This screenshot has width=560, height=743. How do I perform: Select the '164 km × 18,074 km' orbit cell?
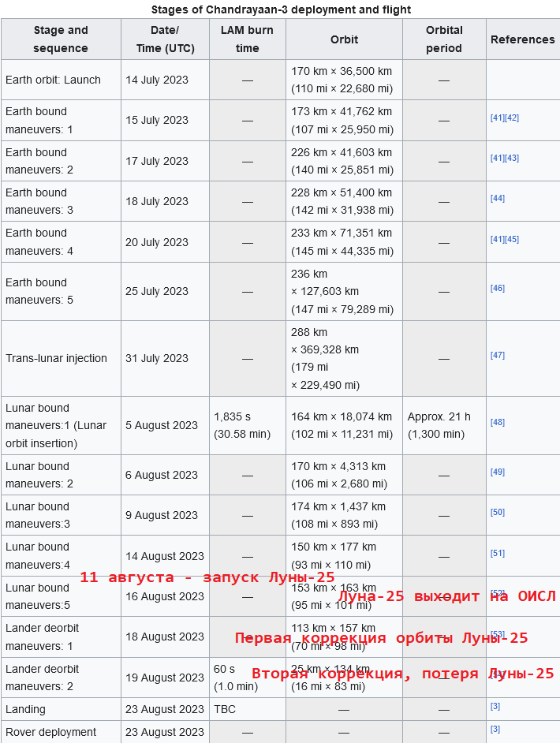345,425
